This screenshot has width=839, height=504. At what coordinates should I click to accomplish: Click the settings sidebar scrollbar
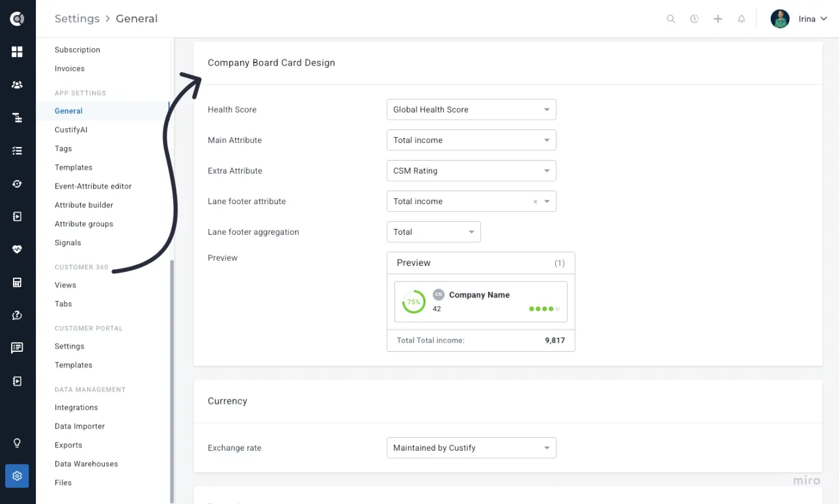(172, 381)
